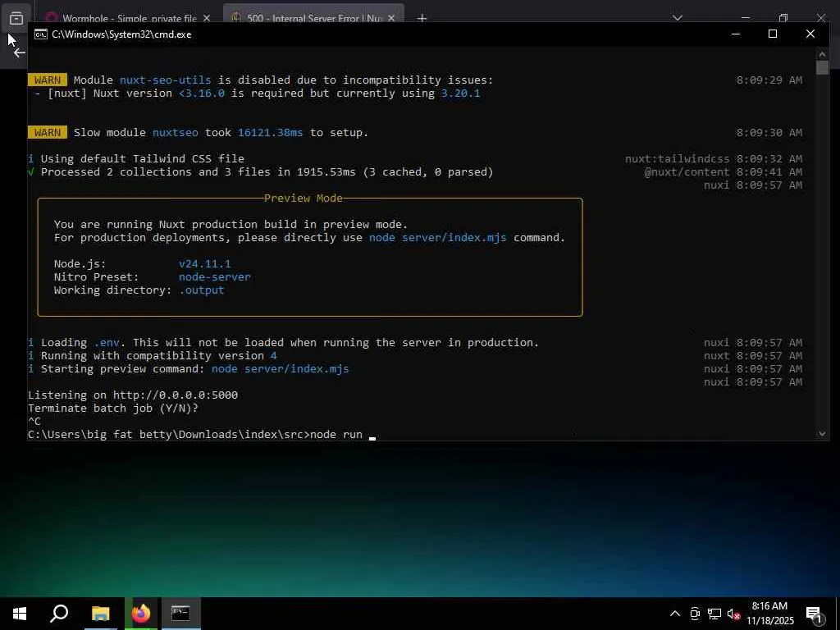Viewport: 840px width, 630px height.
Task: Click the version text '3.20.1'
Action: click(x=461, y=94)
